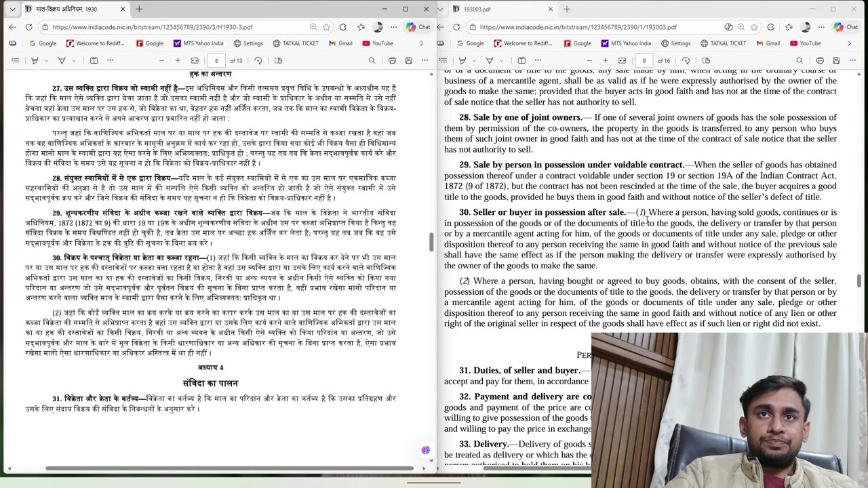Toggle page view layout in left PDF
Image resolution: width=868 pixels, height=488 pixels.
(x=278, y=60)
